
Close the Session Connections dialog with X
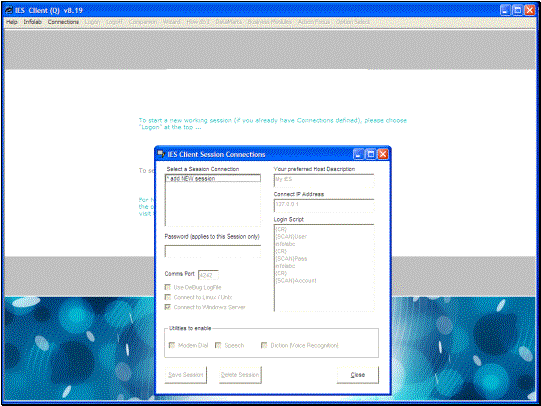click(x=383, y=154)
